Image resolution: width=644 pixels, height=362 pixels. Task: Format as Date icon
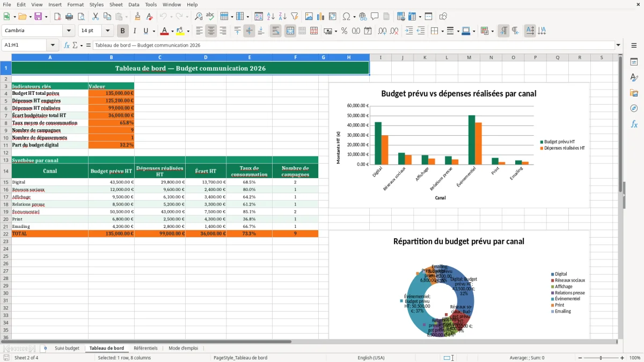[368, 31]
